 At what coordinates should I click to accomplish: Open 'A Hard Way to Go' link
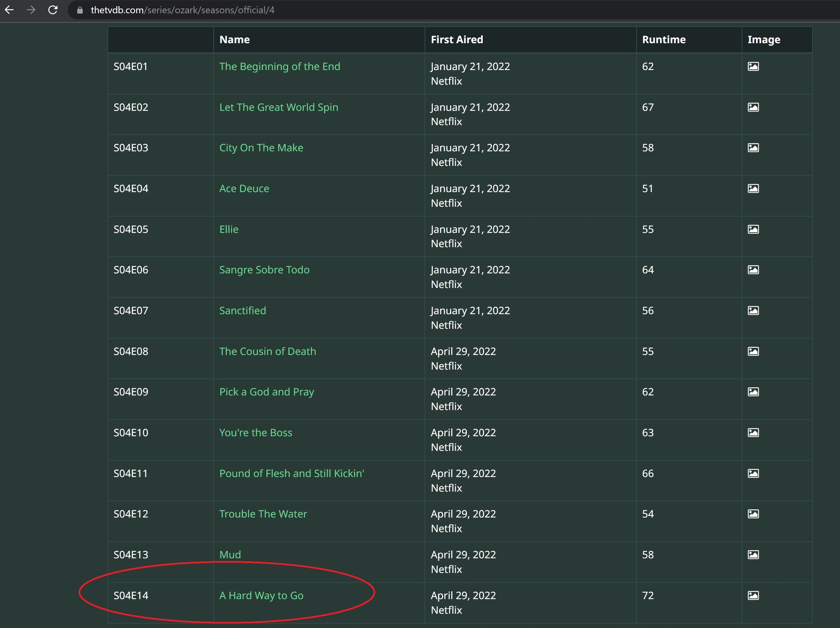click(x=261, y=595)
